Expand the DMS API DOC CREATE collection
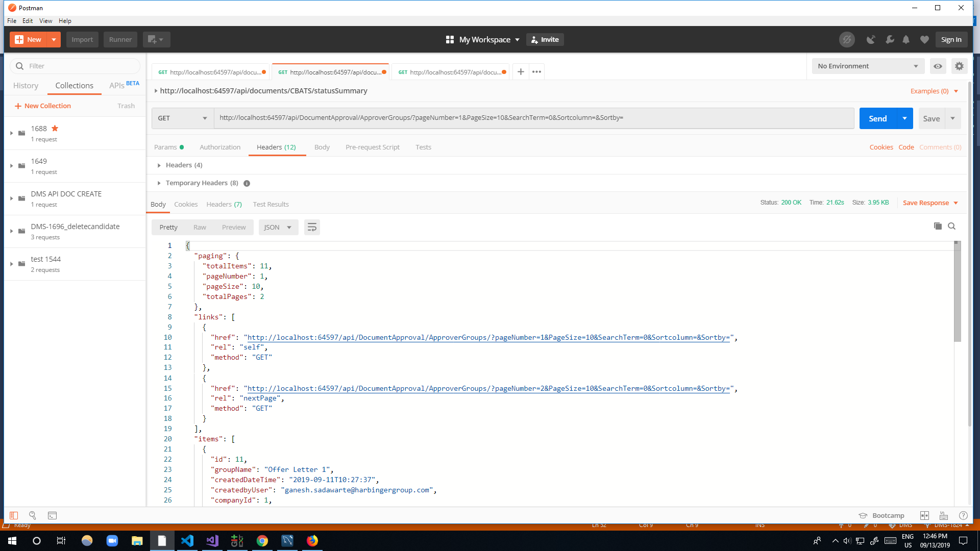This screenshot has height=551, width=980. (x=11, y=198)
